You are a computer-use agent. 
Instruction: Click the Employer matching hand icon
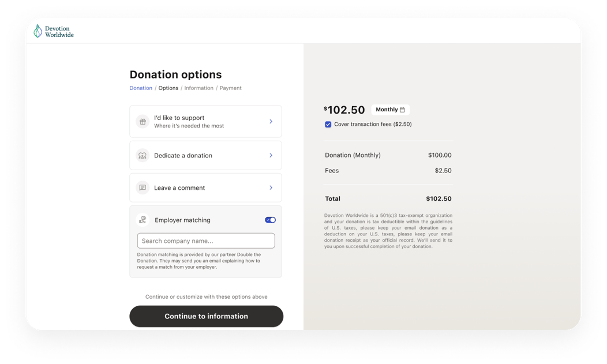tap(143, 220)
